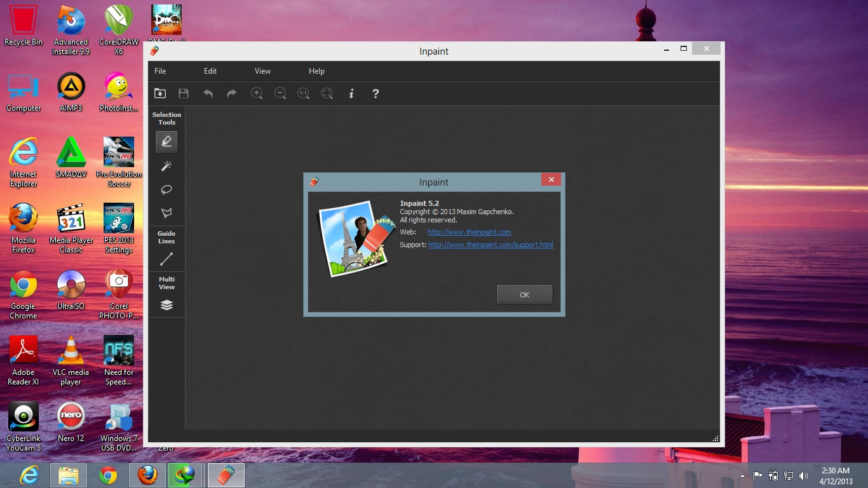Click the CyberLink YouCam 5 desktop icon
This screenshot has width=868, height=488.
tap(24, 426)
